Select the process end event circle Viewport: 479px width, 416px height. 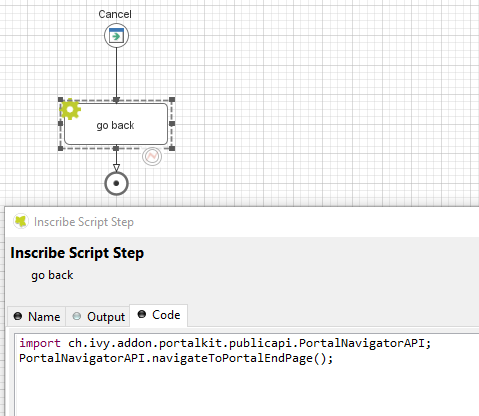coord(116,183)
